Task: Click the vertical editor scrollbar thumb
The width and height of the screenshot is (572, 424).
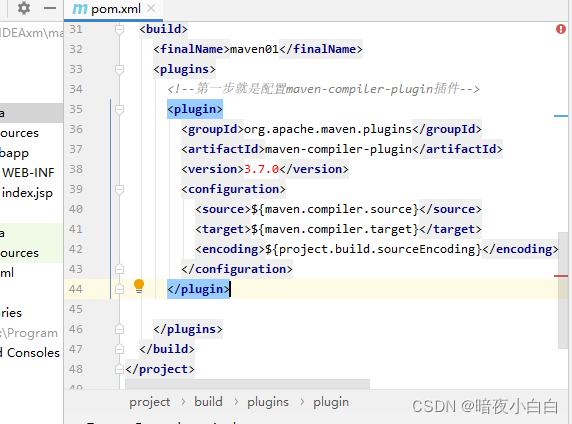Action: 563,290
